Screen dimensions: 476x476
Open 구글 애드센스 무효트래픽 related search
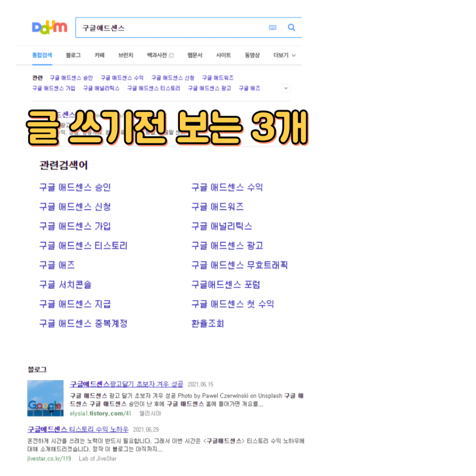coord(239,265)
